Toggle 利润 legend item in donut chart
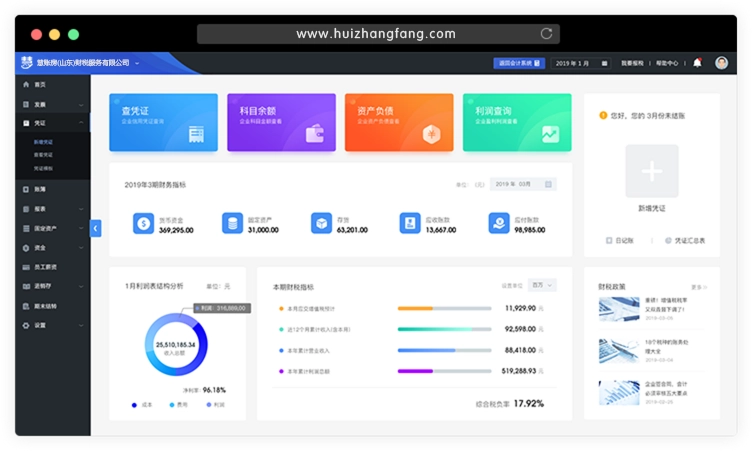Image resolution: width=752 pixels, height=451 pixels. (x=215, y=405)
